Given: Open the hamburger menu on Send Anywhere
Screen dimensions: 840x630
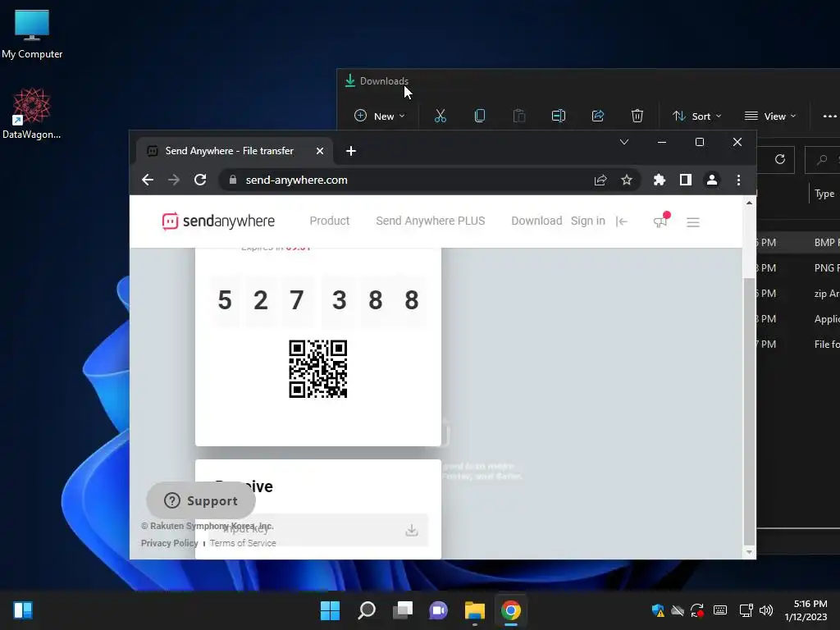Looking at the screenshot, I should click(x=692, y=221).
